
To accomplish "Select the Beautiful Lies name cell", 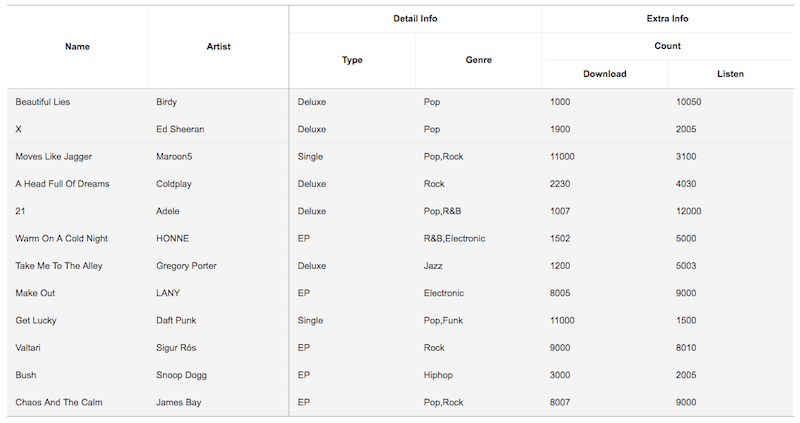I will pyautogui.click(x=43, y=102).
